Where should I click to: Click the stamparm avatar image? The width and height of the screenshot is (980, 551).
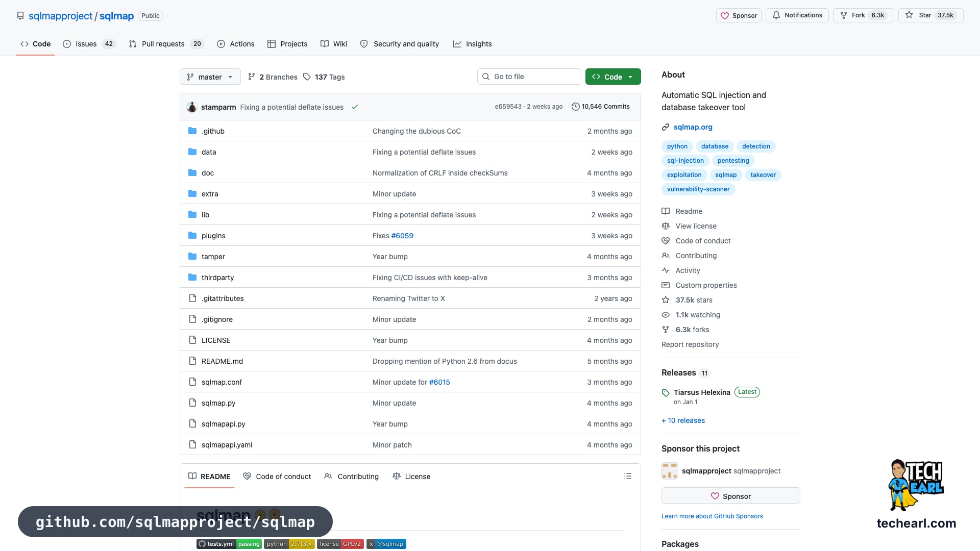pyautogui.click(x=192, y=107)
